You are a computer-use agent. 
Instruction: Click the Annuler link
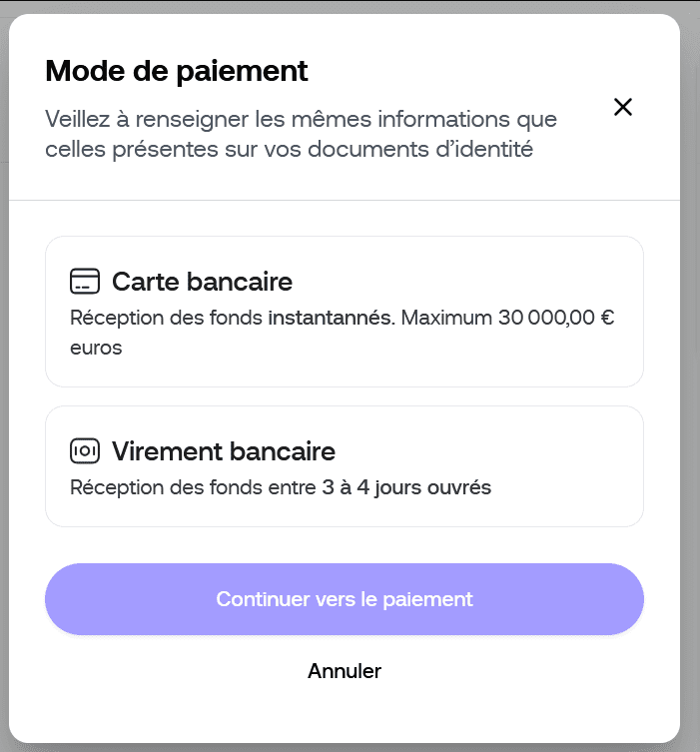[x=345, y=671]
